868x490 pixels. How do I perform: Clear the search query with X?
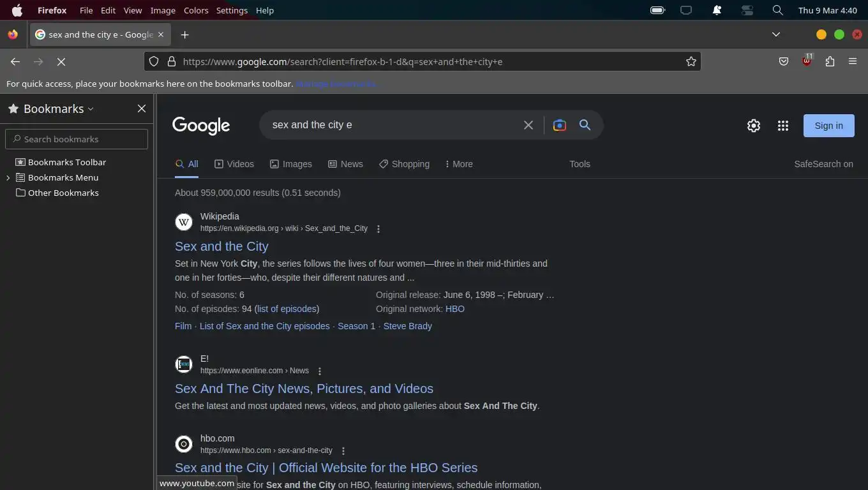point(528,125)
